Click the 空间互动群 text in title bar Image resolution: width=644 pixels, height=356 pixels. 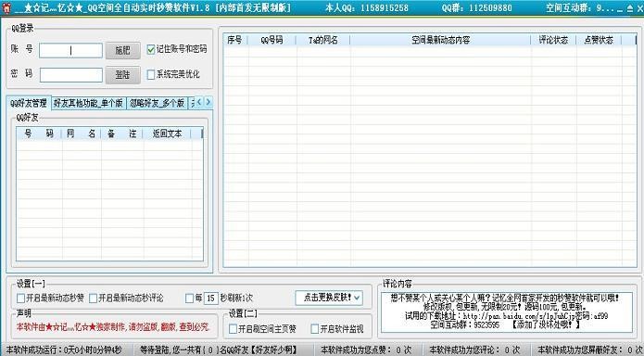coord(580,7)
